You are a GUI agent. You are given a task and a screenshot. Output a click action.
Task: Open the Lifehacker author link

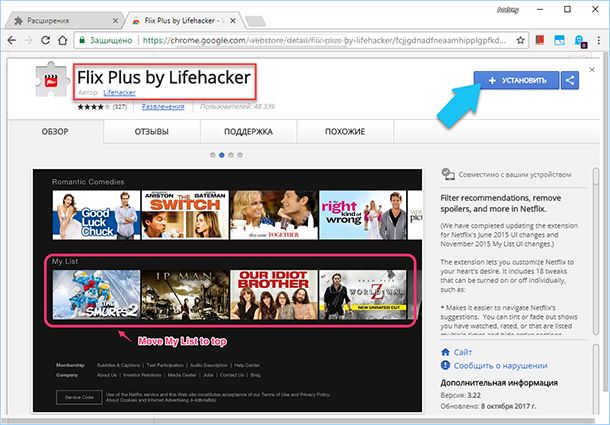click(119, 92)
